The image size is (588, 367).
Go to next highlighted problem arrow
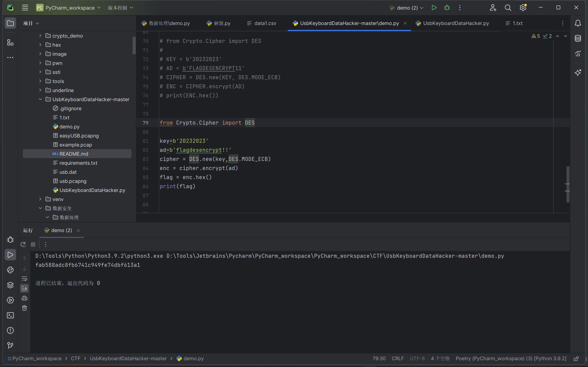click(x=566, y=36)
